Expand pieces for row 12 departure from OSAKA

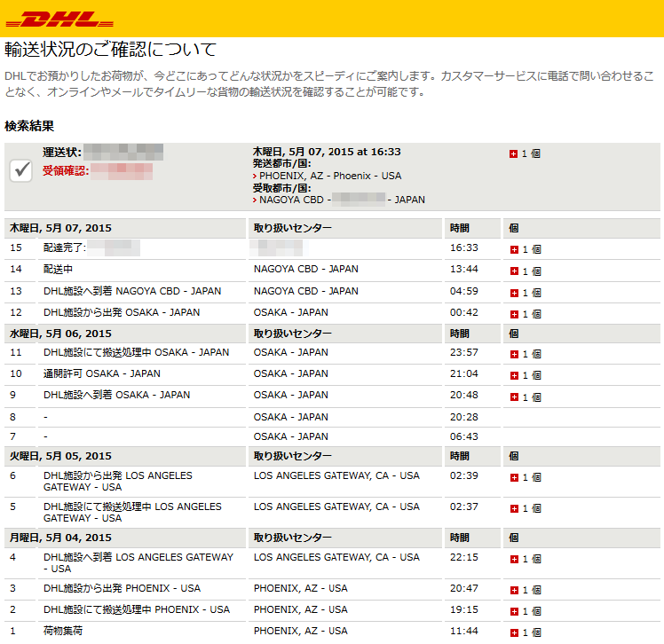(514, 314)
